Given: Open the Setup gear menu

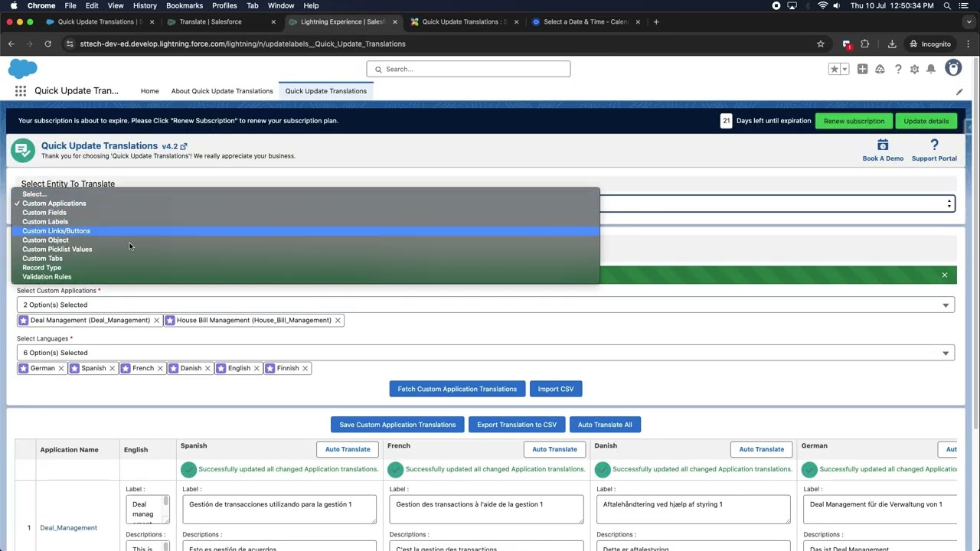Looking at the screenshot, I should [x=914, y=69].
